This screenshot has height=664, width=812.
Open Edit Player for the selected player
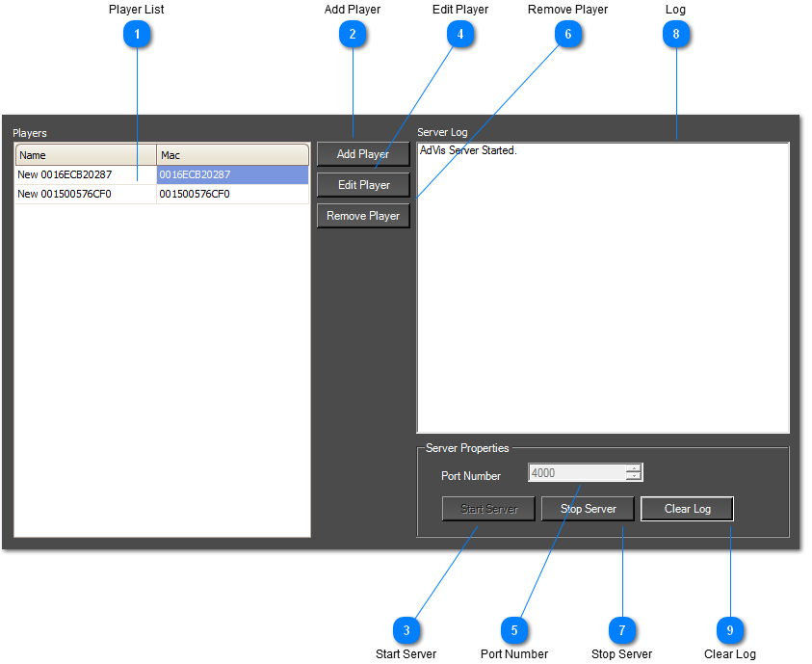[363, 185]
